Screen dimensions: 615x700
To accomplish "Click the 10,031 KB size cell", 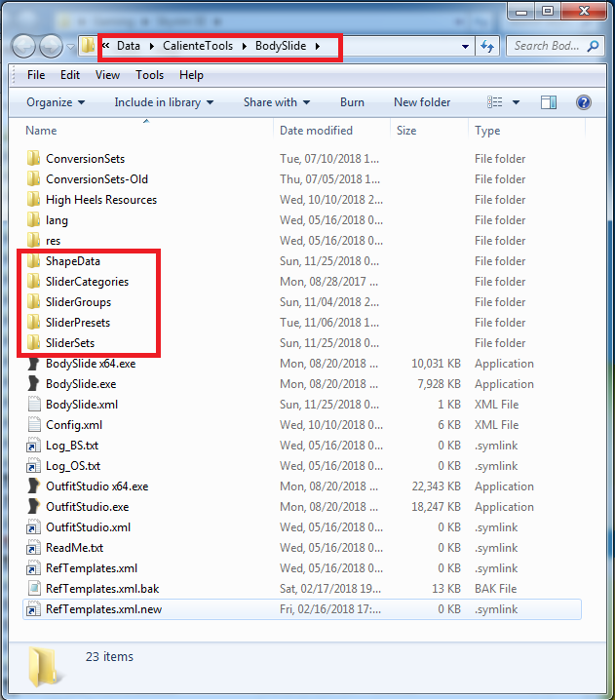I will [x=436, y=364].
